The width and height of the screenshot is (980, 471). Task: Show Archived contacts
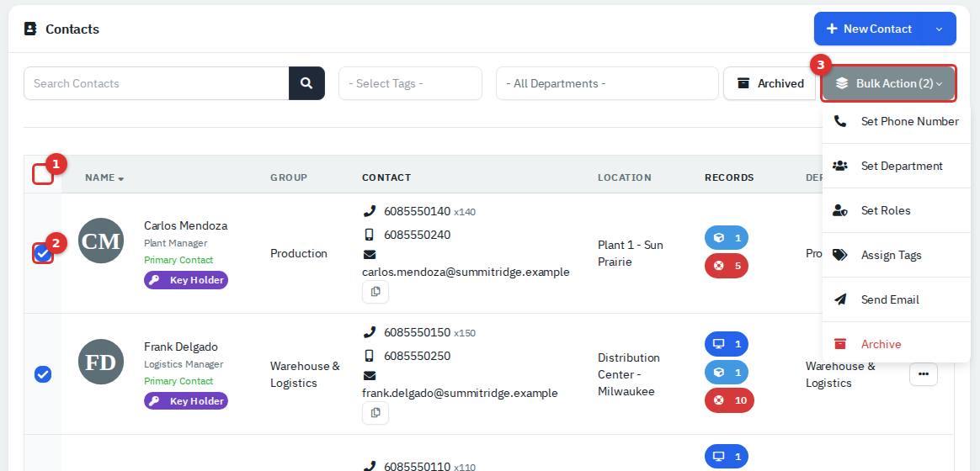770,83
